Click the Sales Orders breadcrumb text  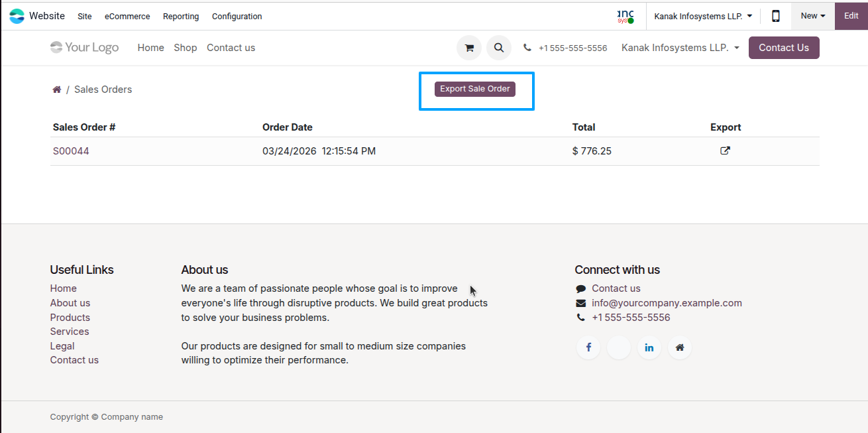103,90
